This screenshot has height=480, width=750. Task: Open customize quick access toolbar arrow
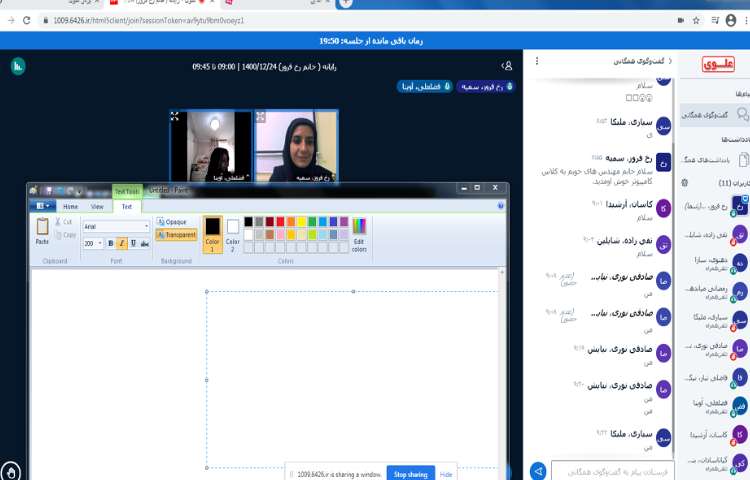[x=78, y=192]
